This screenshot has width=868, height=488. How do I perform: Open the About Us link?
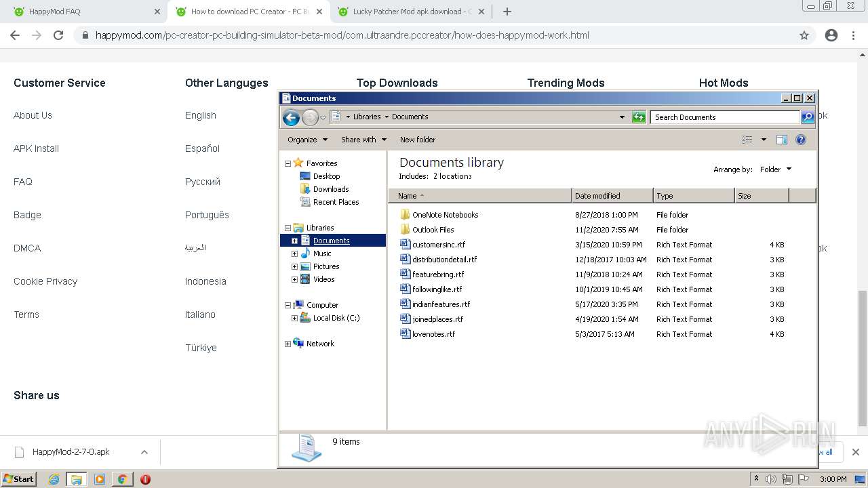[x=33, y=115]
